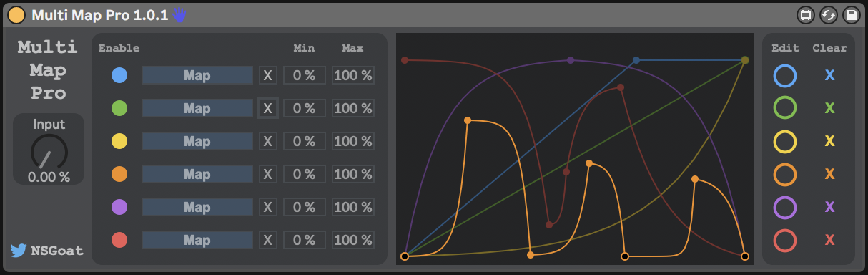Enable the purple mapping dot
868x275 pixels.
(120, 207)
